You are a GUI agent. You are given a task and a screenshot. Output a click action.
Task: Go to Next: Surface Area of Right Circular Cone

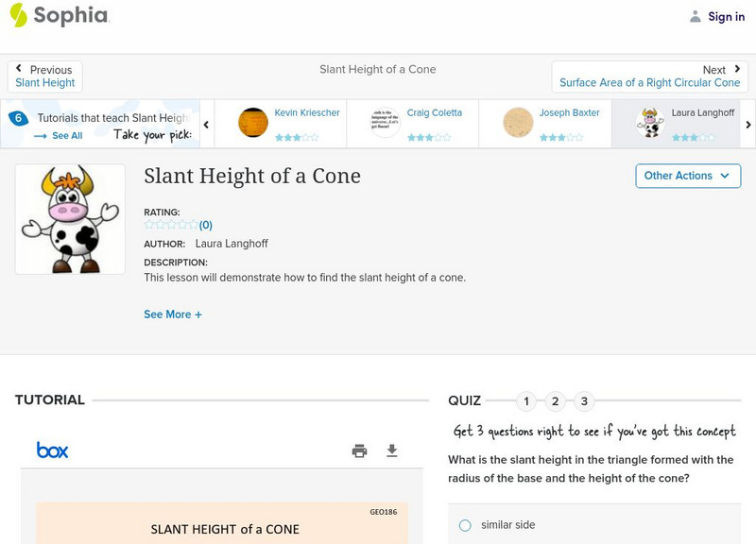[649, 76]
